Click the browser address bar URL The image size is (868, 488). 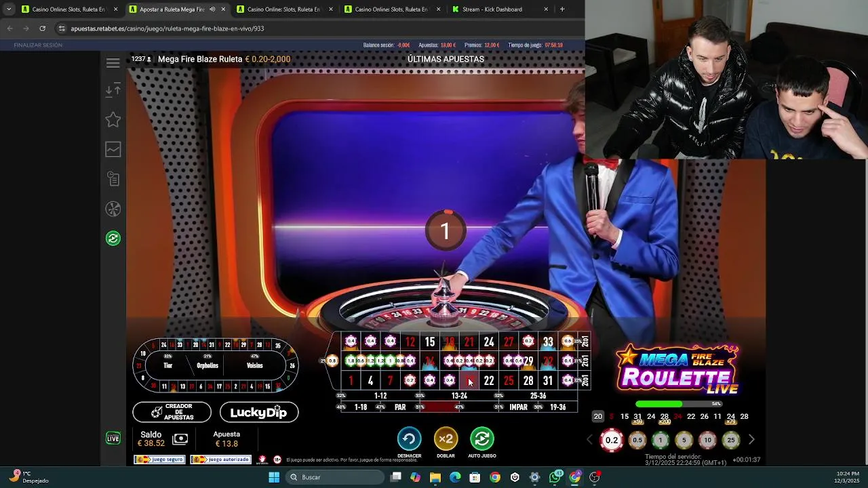167,28
